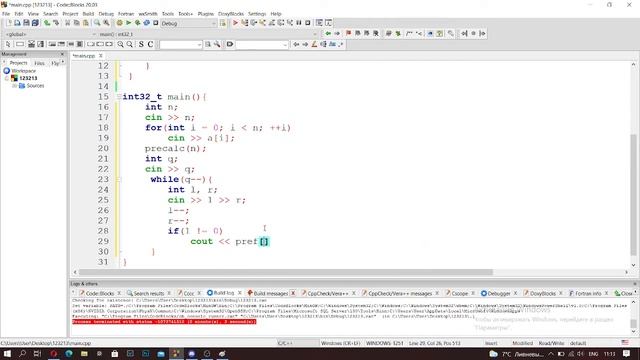Screen dimensions: 640x360
Task: Toggle bookmark with the red flag icon
Action: [348, 33]
